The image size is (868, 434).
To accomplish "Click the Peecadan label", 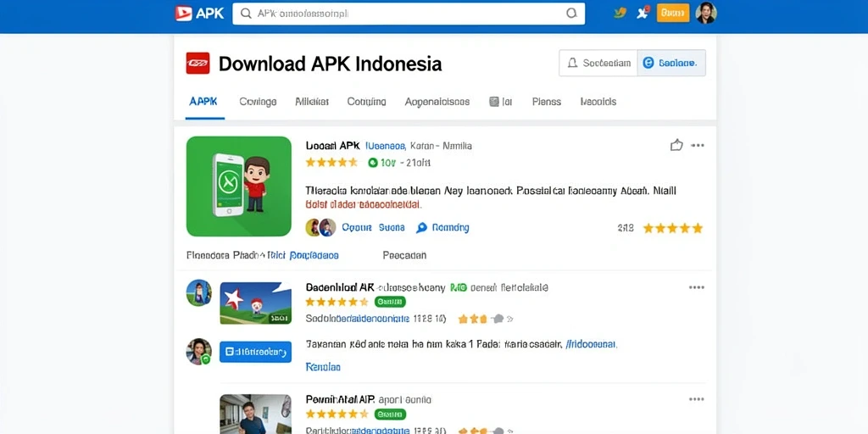I will (404, 256).
